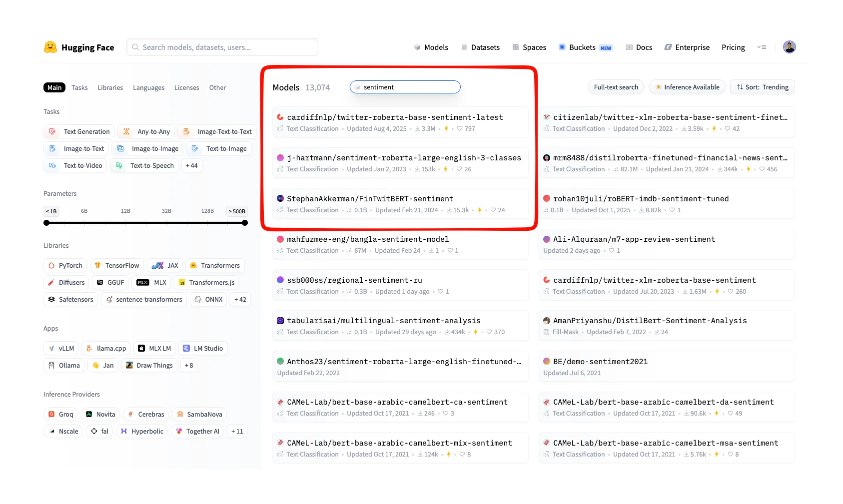Click the Hyperbolic provider icon

[x=124, y=431]
